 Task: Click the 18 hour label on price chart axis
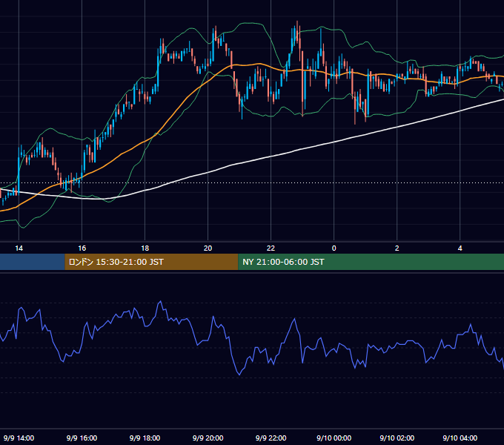tap(145, 248)
